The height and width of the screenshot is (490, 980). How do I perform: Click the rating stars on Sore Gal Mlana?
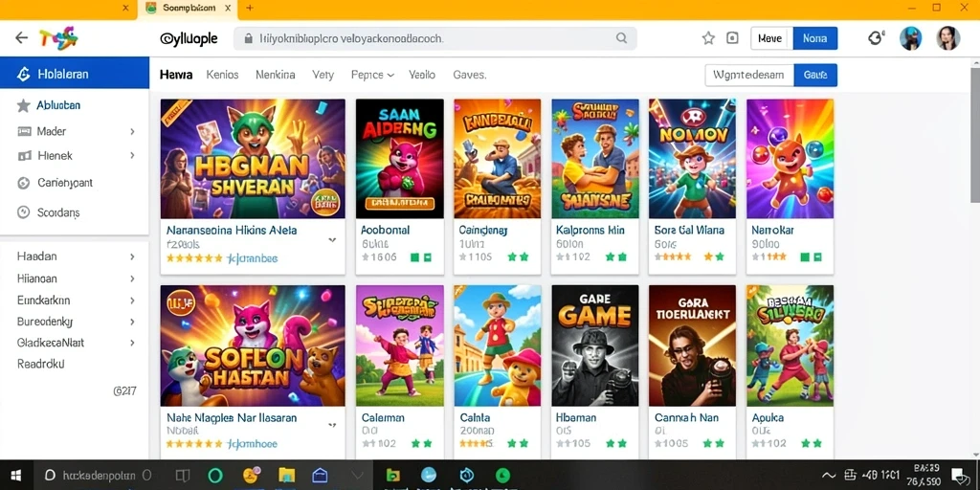673,256
